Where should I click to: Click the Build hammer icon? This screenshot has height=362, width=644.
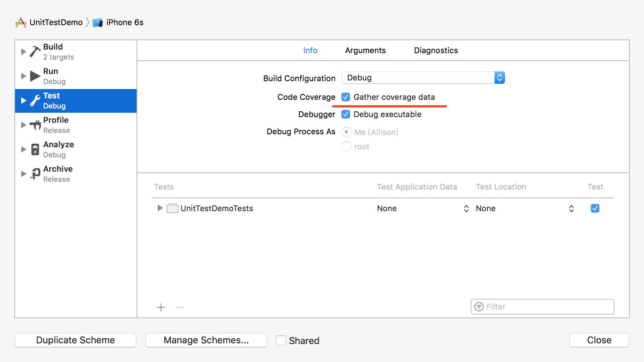tap(35, 52)
